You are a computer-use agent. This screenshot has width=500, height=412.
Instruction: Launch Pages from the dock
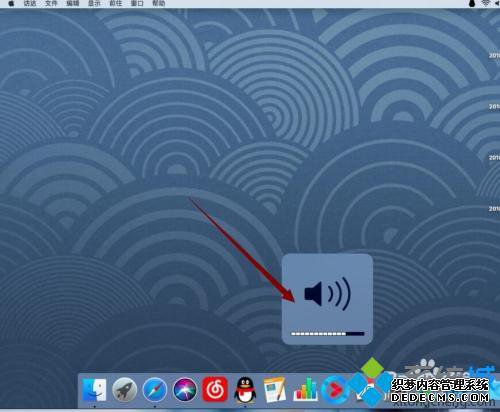click(275, 390)
